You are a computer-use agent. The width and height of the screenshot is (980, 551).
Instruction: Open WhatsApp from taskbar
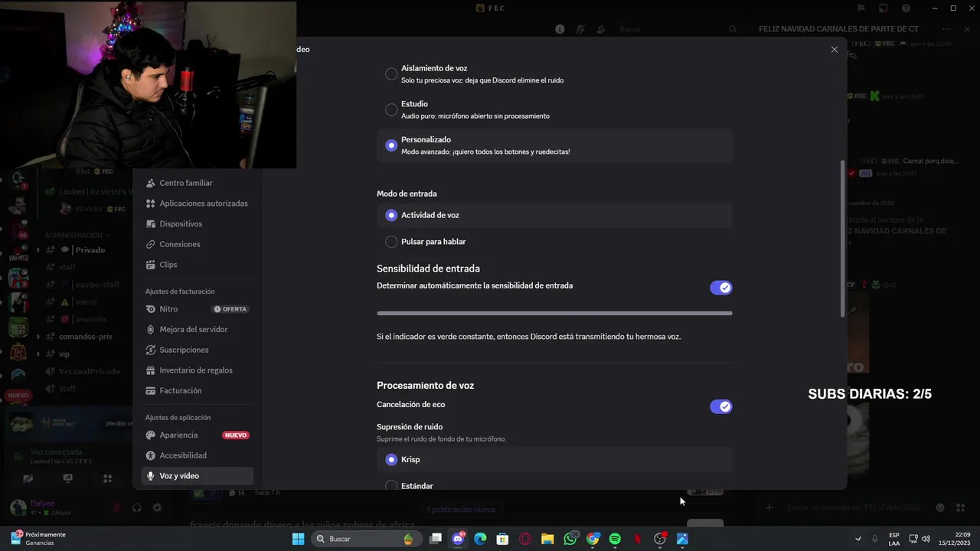coord(570,539)
